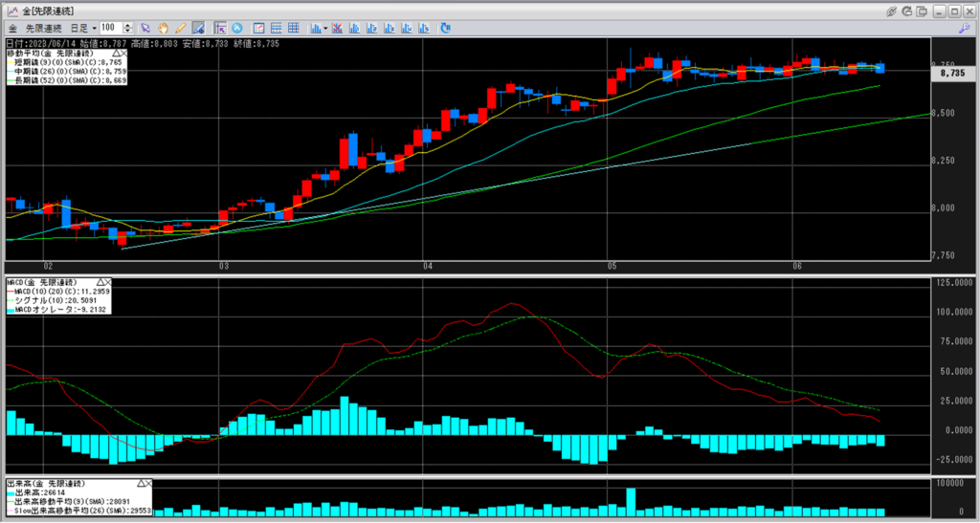Click the 先限連続 contract label
This screenshot has width=980, height=523.
click(x=43, y=28)
